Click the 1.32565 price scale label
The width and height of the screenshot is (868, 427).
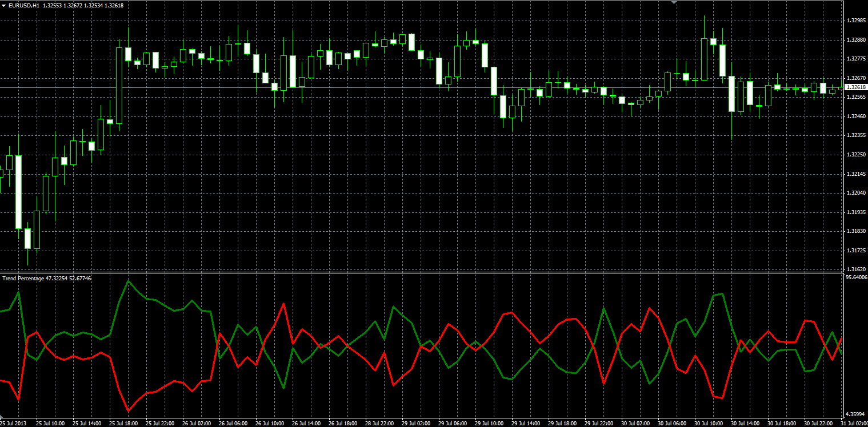point(855,97)
